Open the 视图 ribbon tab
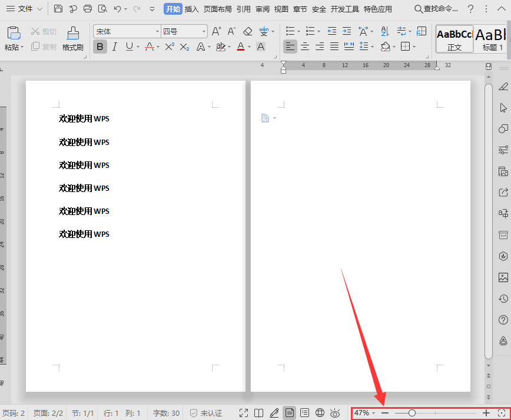This screenshot has width=511, height=420. pyautogui.click(x=281, y=9)
